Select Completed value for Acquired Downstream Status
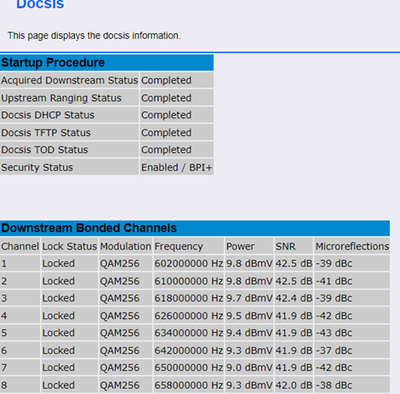This screenshot has height=394, width=400. [x=177, y=80]
